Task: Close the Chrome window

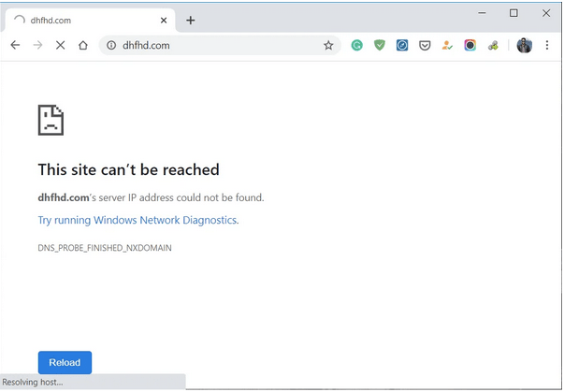Action: (x=546, y=13)
